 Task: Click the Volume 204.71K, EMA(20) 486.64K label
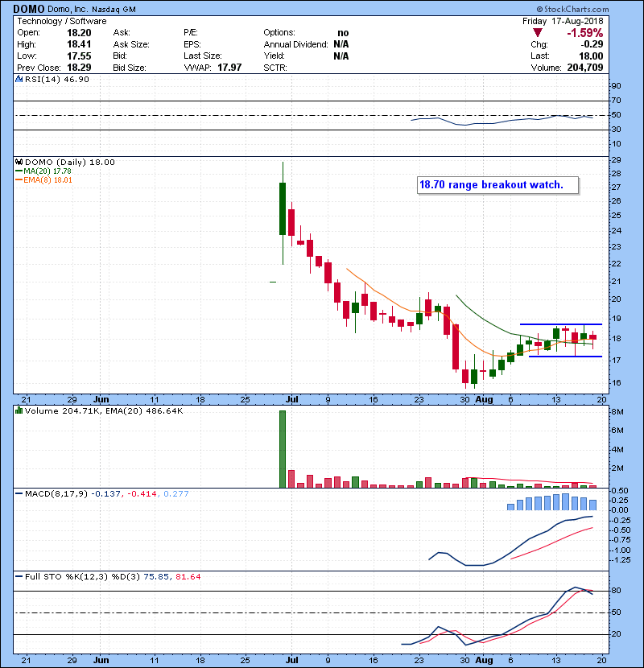tap(104, 411)
